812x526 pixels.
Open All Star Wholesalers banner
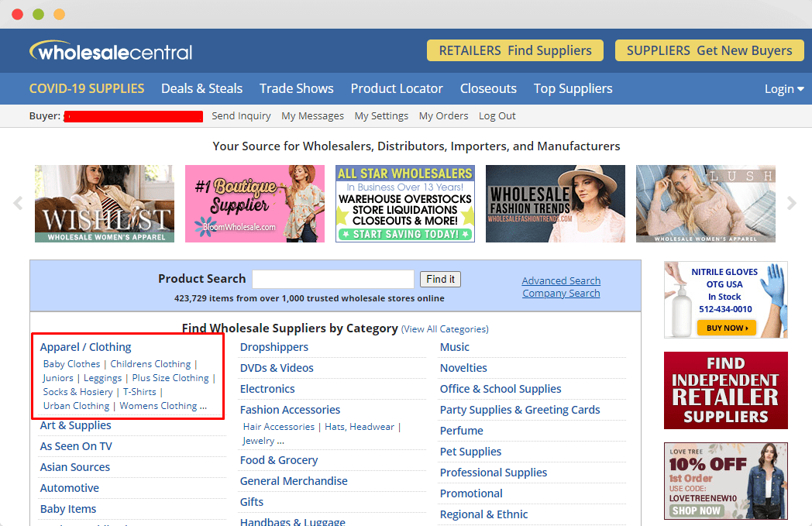(x=405, y=204)
